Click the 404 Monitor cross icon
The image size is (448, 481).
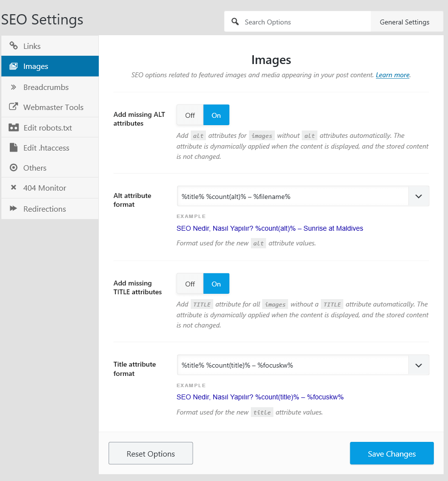[x=13, y=187]
